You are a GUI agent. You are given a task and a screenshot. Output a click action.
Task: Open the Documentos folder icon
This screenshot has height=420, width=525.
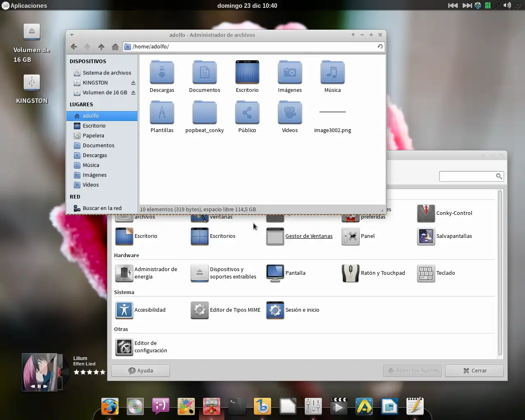point(205,72)
